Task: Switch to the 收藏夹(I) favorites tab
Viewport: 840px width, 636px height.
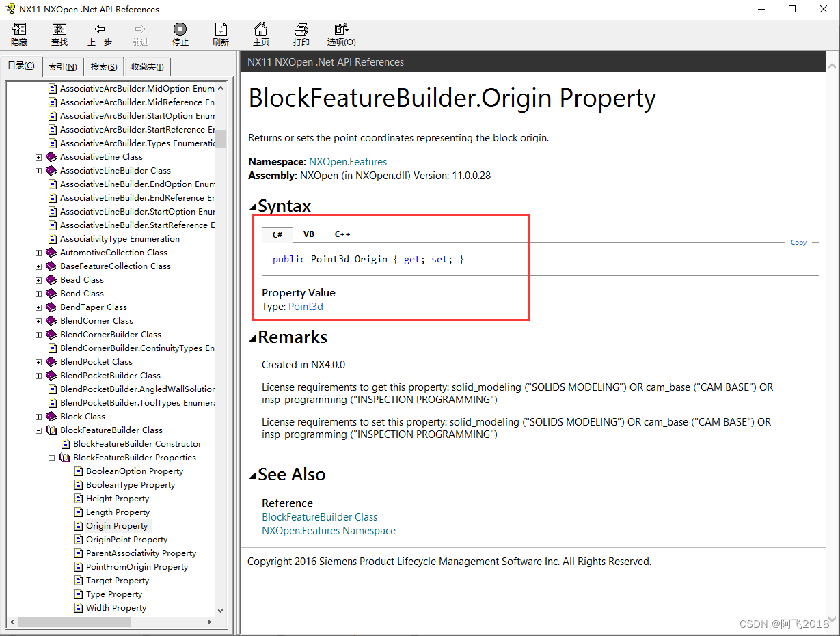Action: coord(147,67)
